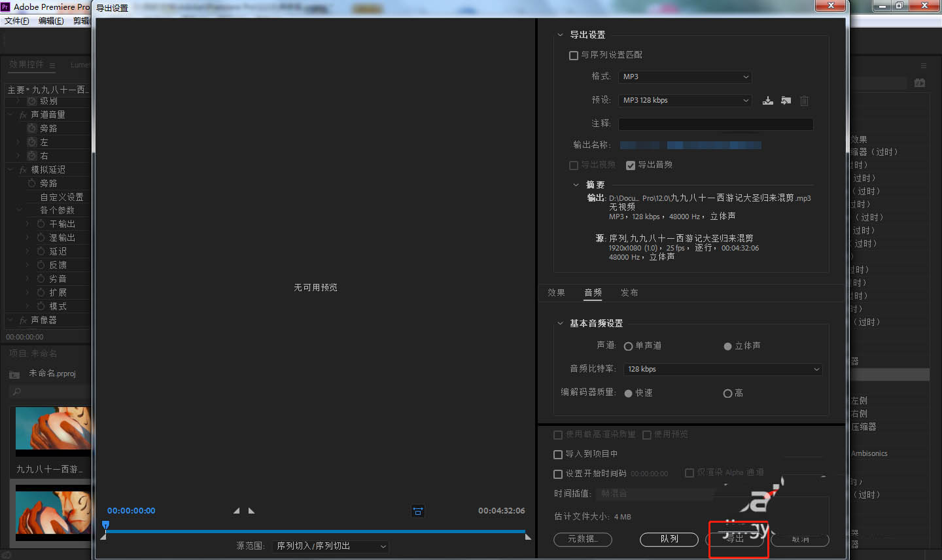The image size is (942, 560).
Task: Toggle the 扩展 stopwatch icon
Action: (41, 292)
